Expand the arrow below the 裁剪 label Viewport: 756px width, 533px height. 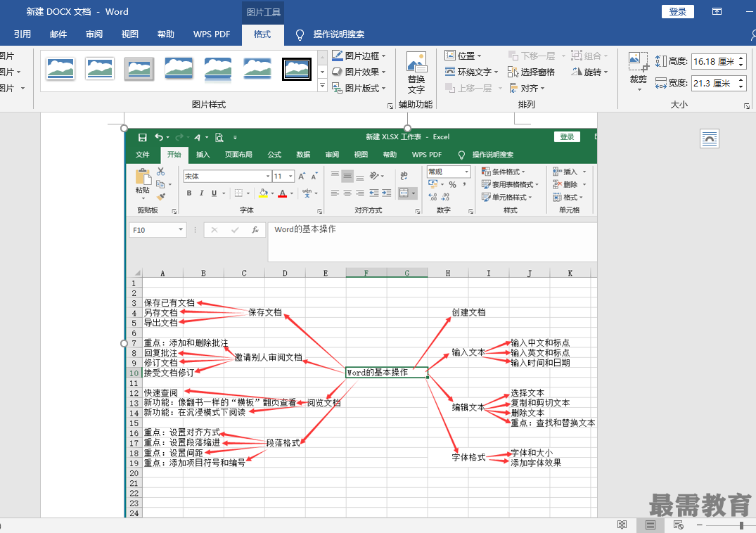coord(639,89)
